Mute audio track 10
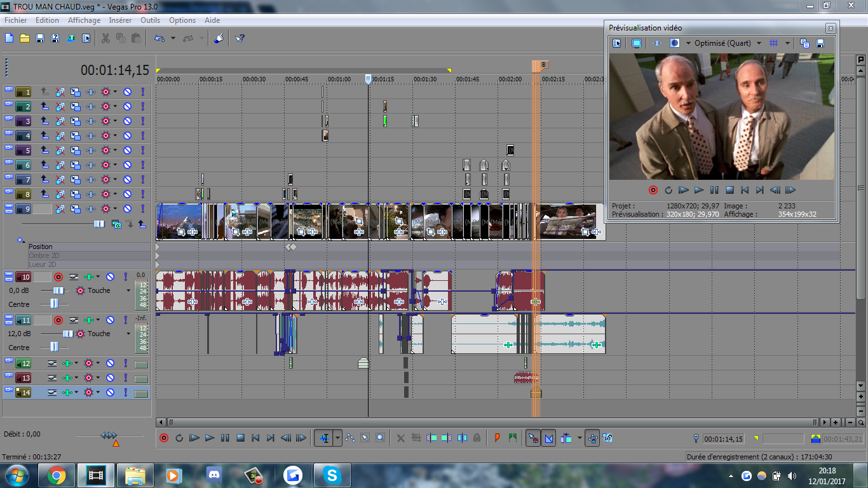 (x=110, y=277)
